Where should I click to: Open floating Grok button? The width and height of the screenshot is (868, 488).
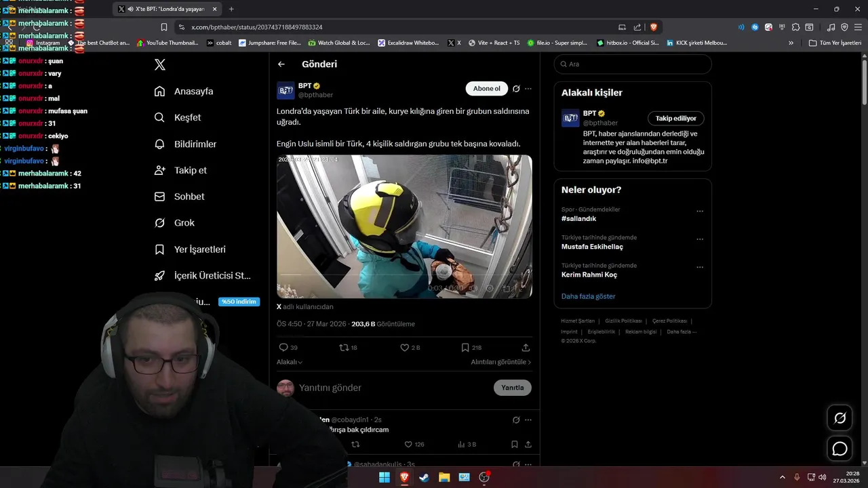[840, 418]
